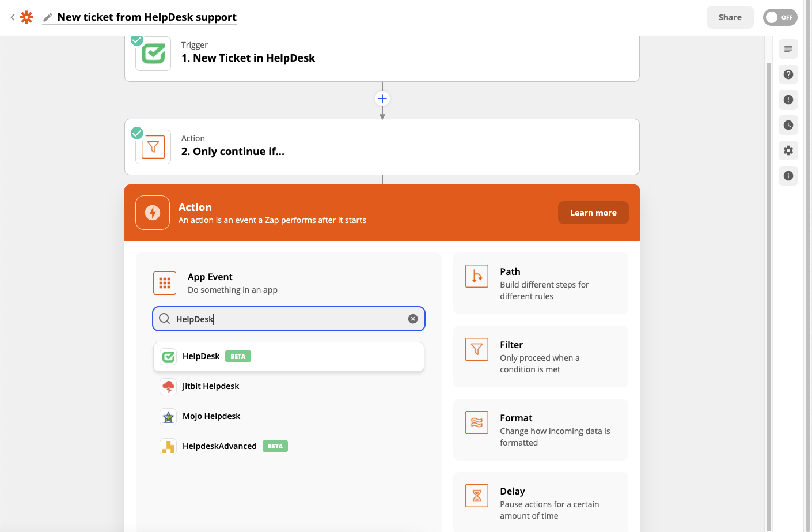Open the HelpDesk trigger app icon
Viewport: 812px width, 532px height.
coord(153,54)
